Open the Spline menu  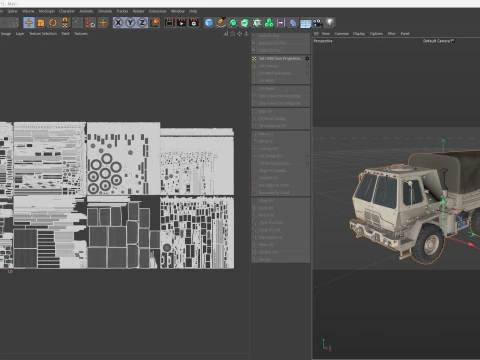pos(12,11)
